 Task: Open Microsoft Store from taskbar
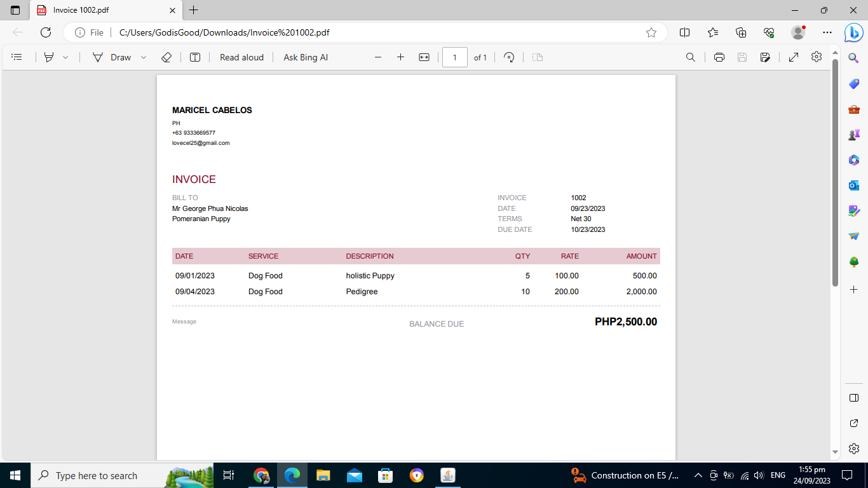(x=385, y=475)
